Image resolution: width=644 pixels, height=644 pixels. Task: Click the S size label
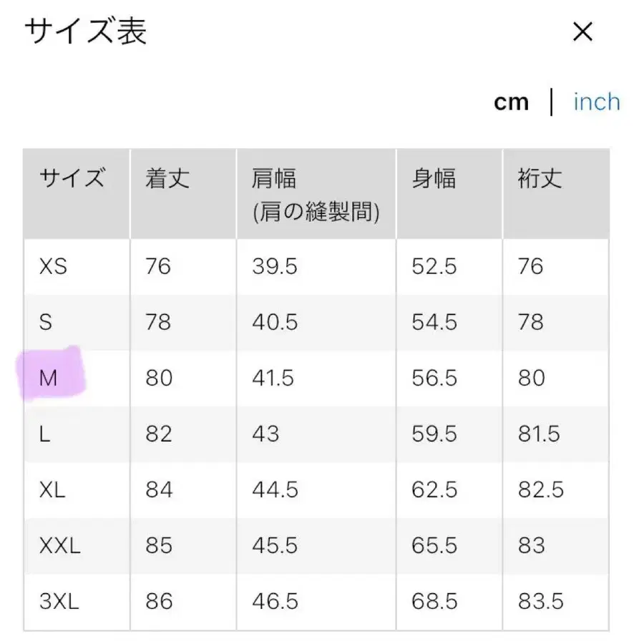[45, 323]
